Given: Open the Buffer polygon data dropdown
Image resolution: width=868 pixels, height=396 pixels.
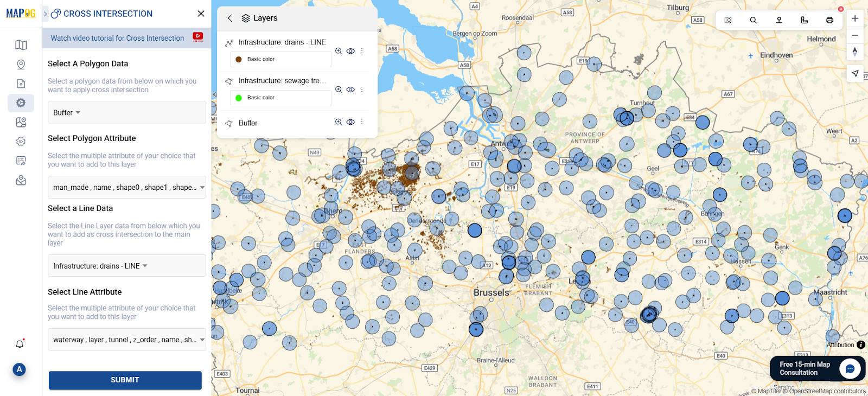Looking at the screenshot, I should coord(127,112).
